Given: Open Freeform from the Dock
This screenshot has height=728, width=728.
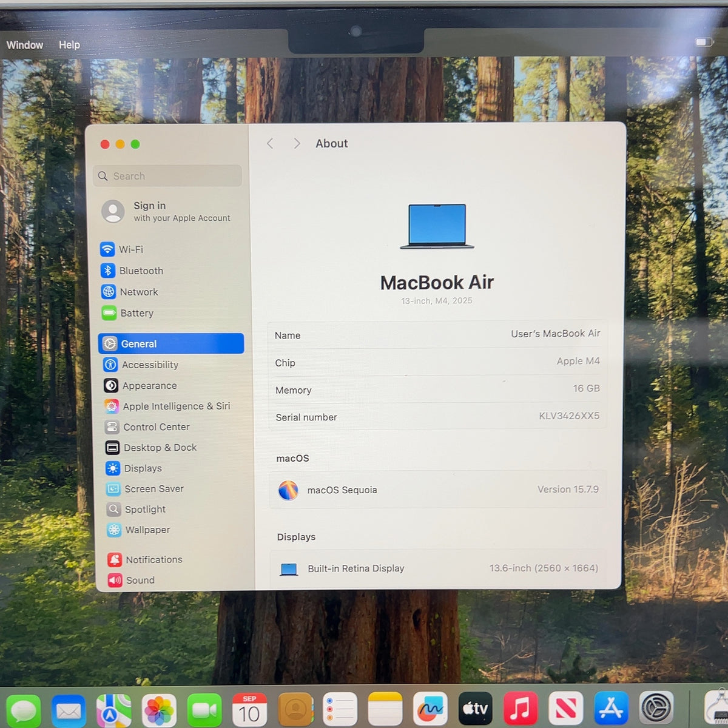Looking at the screenshot, I should 430,709.
